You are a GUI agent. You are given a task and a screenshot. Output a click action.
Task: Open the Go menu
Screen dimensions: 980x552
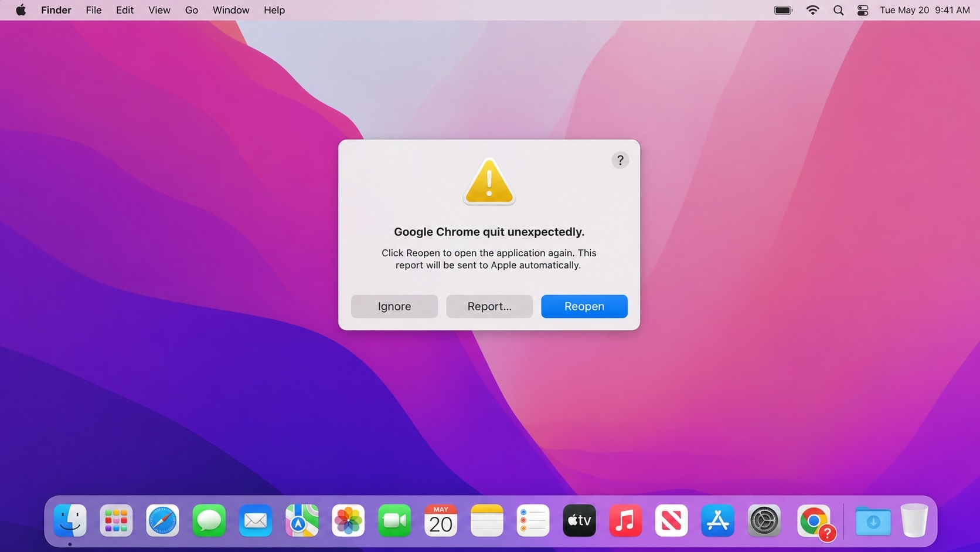click(x=192, y=10)
